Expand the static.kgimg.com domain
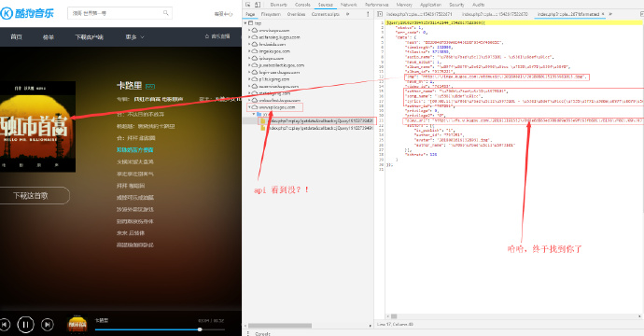Image resolution: width=644 pixels, height=336 pixels. tap(249, 93)
